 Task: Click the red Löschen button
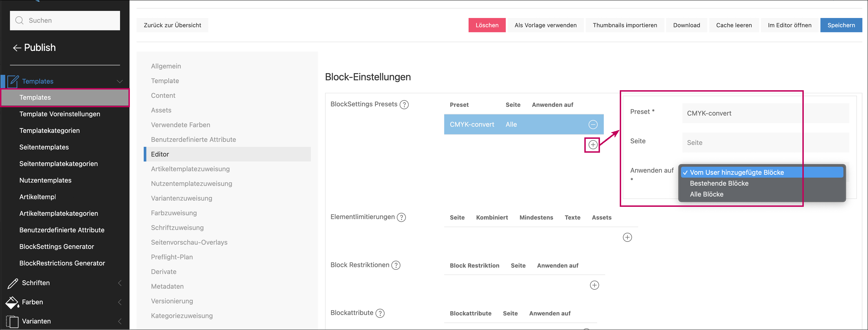487,25
